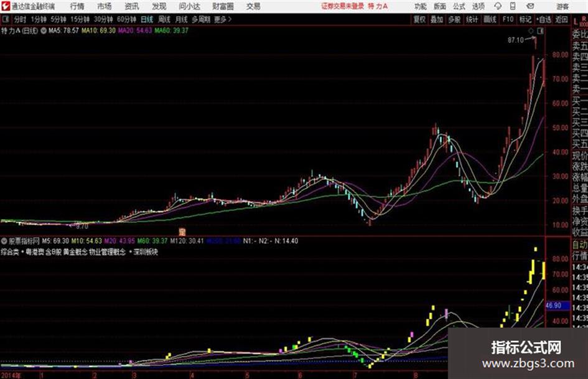Screen dimensions: 588x379
Task: Click the 证券交易未登录 login link
Action: (342, 6)
